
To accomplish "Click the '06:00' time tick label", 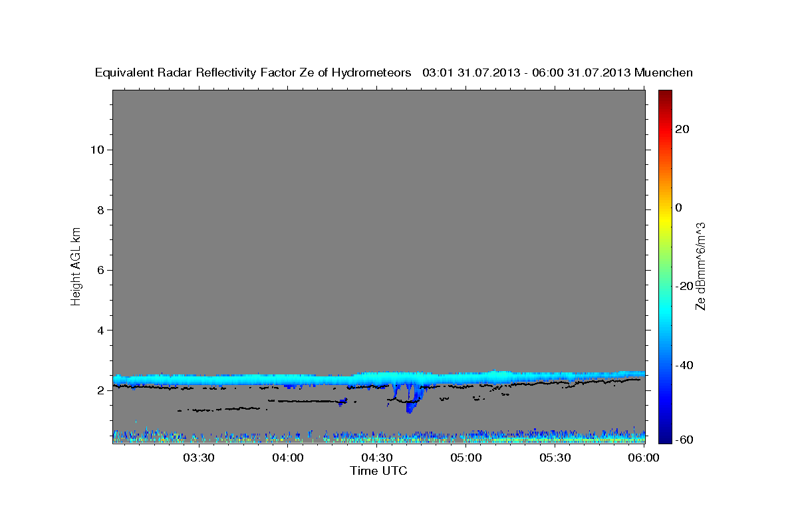I will pos(644,458).
